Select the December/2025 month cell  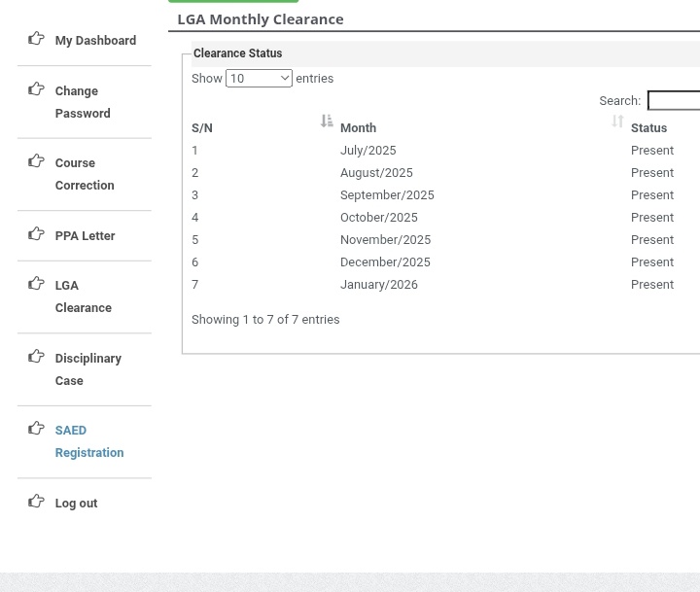[385, 262]
